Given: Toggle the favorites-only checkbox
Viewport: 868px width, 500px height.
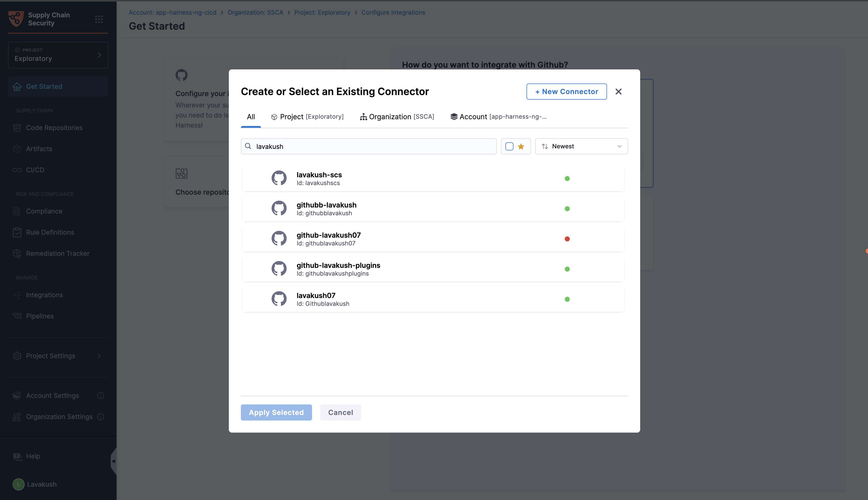Looking at the screenshot, I should [509, 147].
